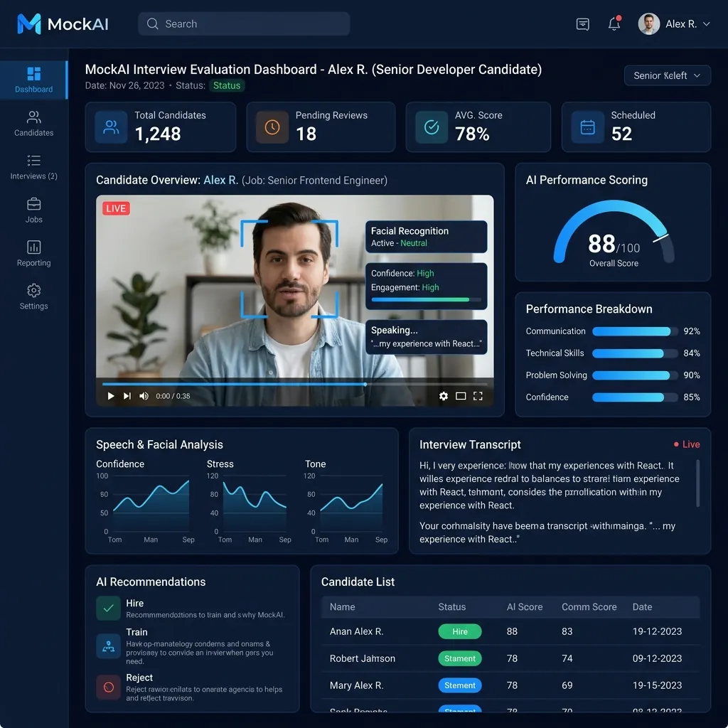Click the LIVE badge on video
Screen dimensions: 728x728
point(116,208)
